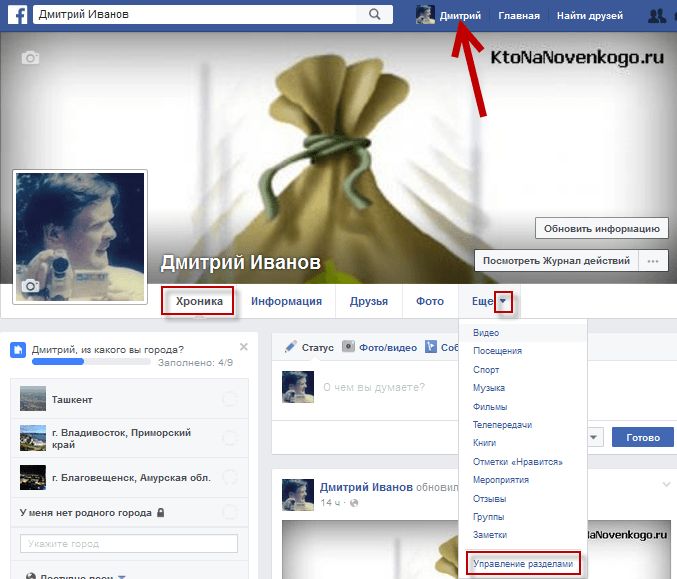Open dropdown next to Готово button
This screenshot has height=579, width=677.
594,437
